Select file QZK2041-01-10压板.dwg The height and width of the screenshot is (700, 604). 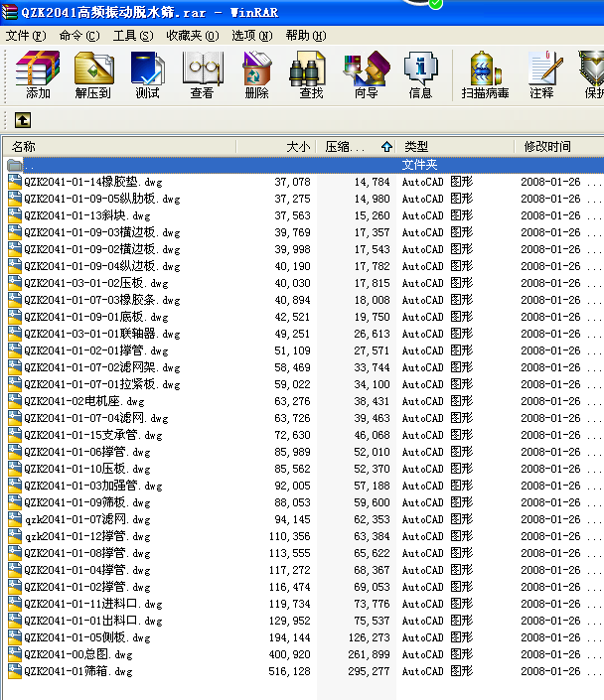tap(87, 469)
